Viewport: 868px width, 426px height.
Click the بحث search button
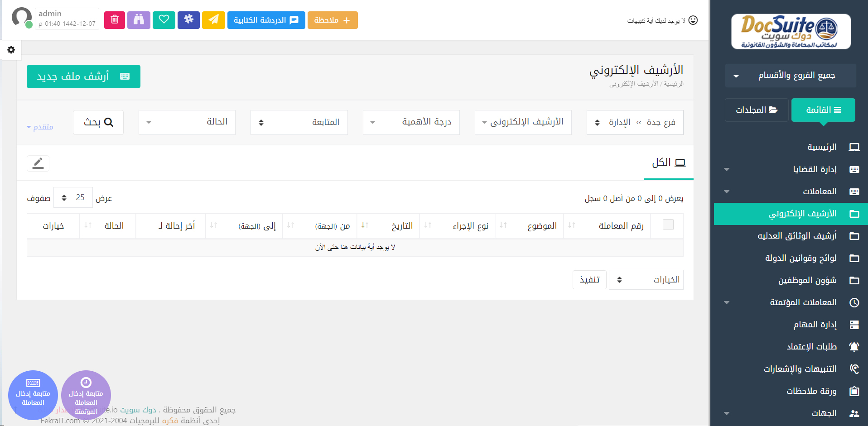(x=98, y=122)
